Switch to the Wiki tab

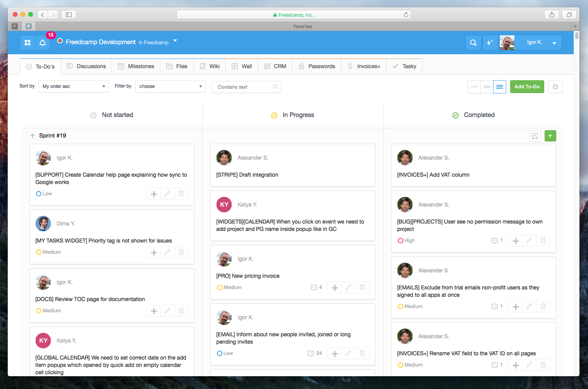coord(210,67)
